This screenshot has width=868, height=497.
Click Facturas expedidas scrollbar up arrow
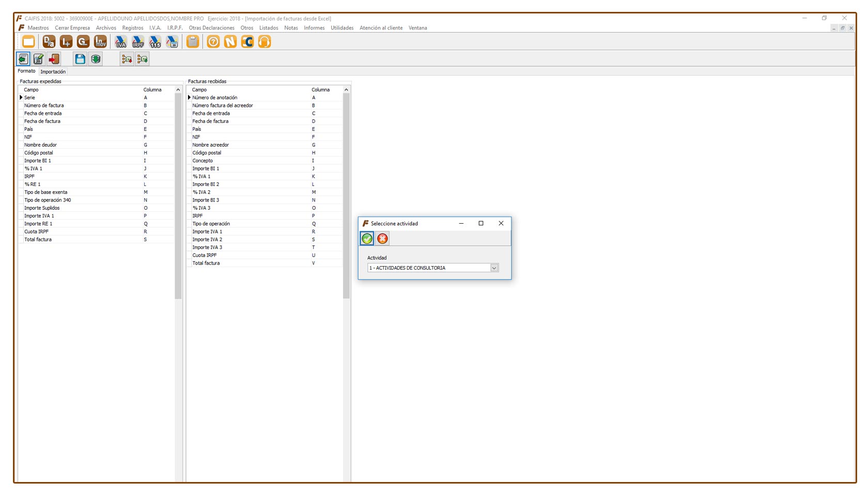click(x=178, y=90)
